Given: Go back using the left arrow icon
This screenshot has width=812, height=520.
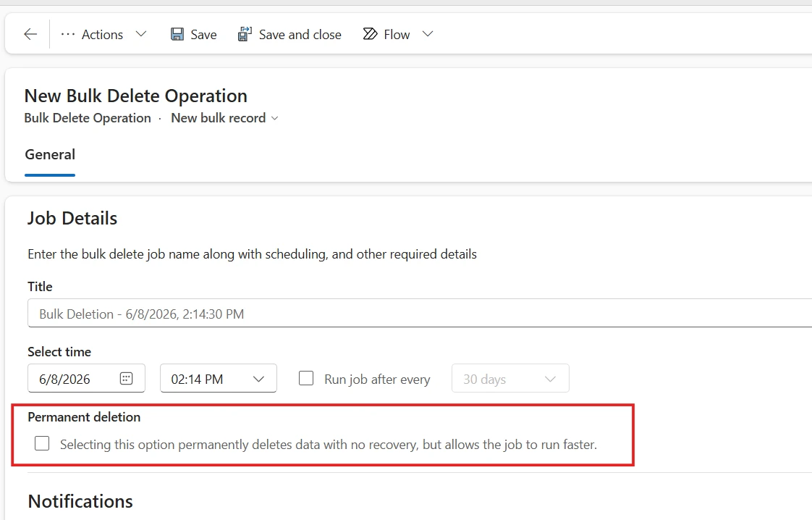Looking at the screenshot, I should tap(30, 34).
